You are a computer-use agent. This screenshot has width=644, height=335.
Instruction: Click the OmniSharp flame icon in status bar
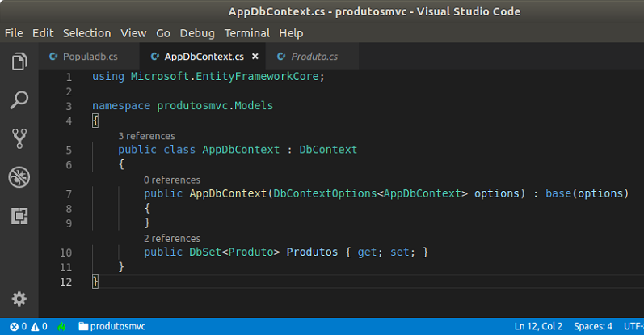62,327
